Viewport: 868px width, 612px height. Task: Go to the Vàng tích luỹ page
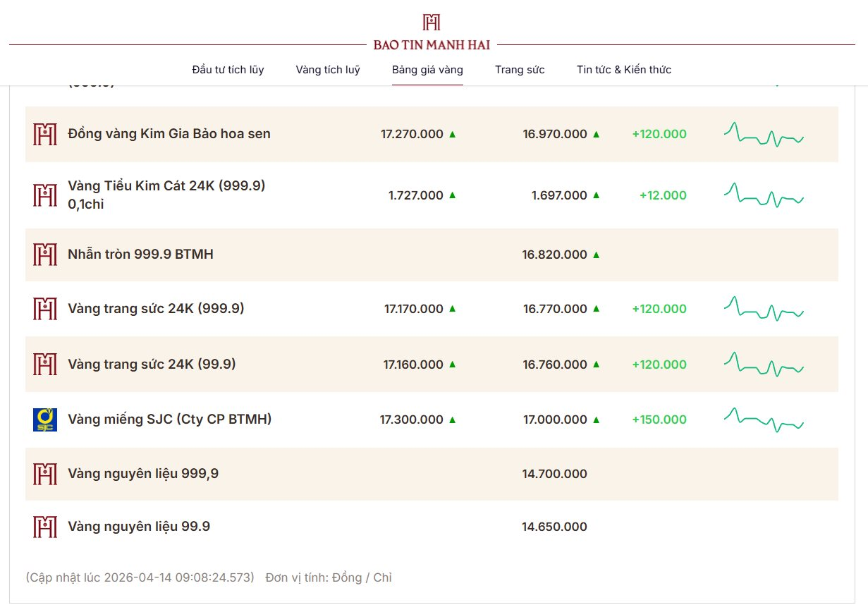click(328, 70)
